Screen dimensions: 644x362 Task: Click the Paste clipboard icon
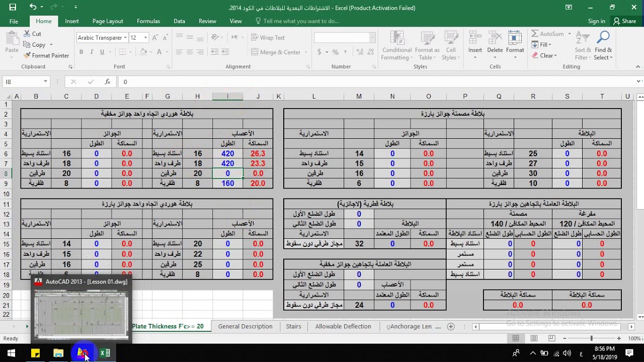12,38
